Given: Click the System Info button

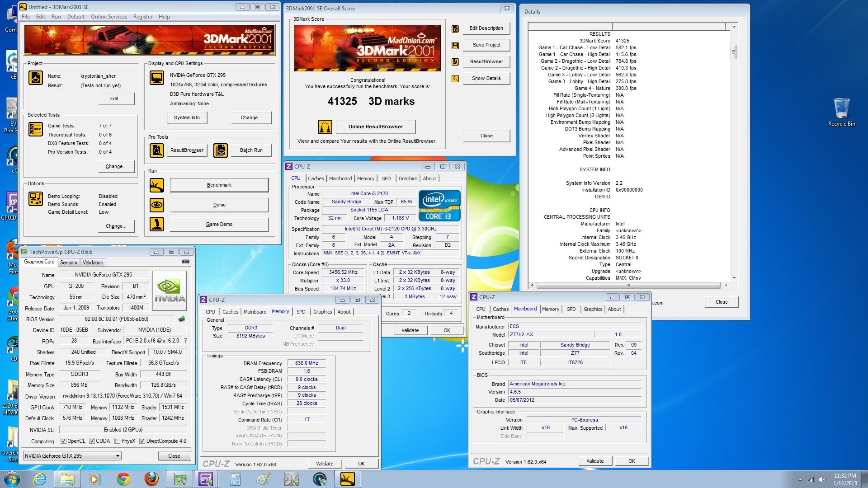Looking at the screenshot, I should point(187,117).
